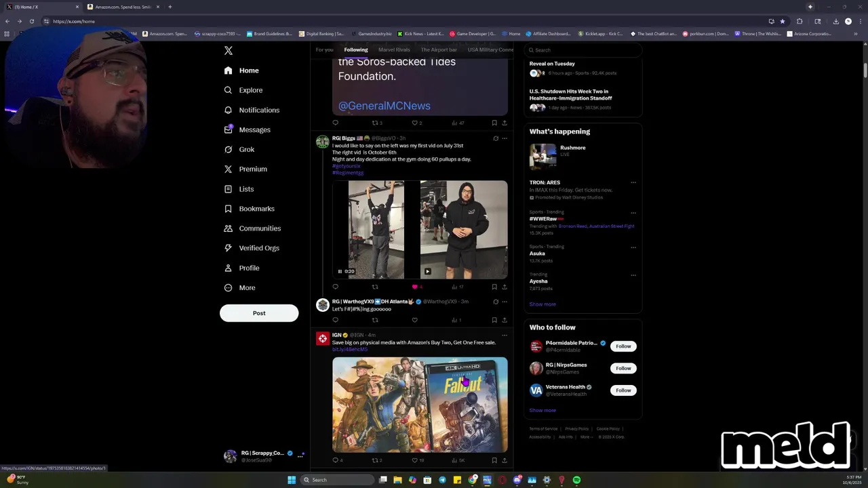Reply to the RG| Biggs post
This screenshot has width=868, height=488.
click(335, 287)
